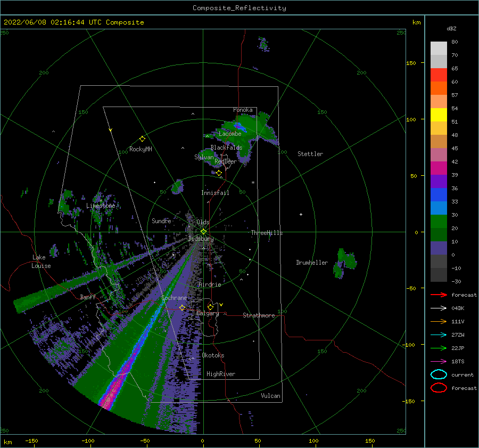The height and width of the screenshot is (448, 479).
Task: Select the magenta 18TS arrow icon
Action: click(439, 362)
